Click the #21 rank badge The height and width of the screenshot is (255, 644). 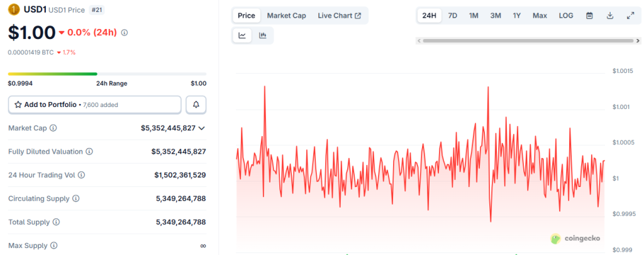(96, 9)
